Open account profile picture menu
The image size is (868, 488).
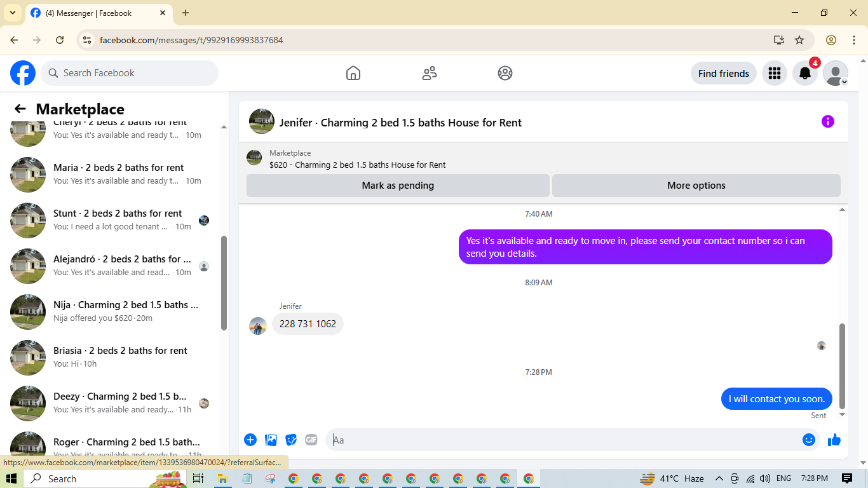coord(836,73)
